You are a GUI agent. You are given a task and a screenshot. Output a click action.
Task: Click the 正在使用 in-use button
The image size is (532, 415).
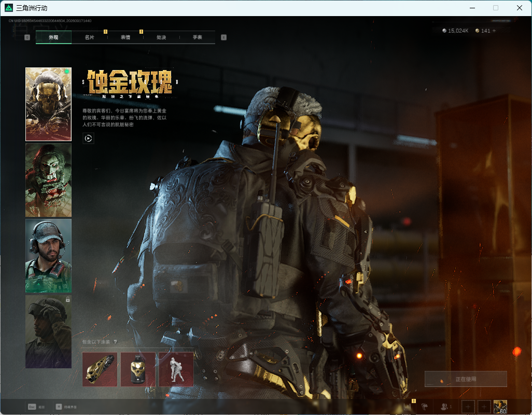(466, 379)
